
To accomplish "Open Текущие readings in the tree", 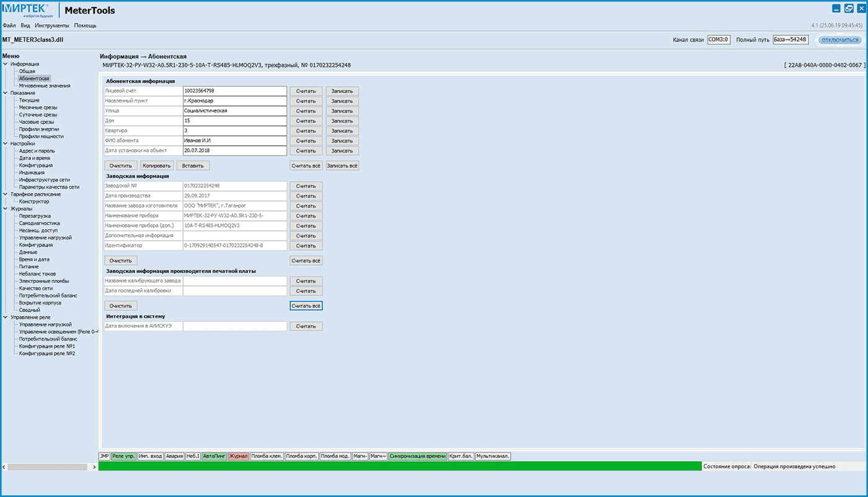I will [29, 101].
